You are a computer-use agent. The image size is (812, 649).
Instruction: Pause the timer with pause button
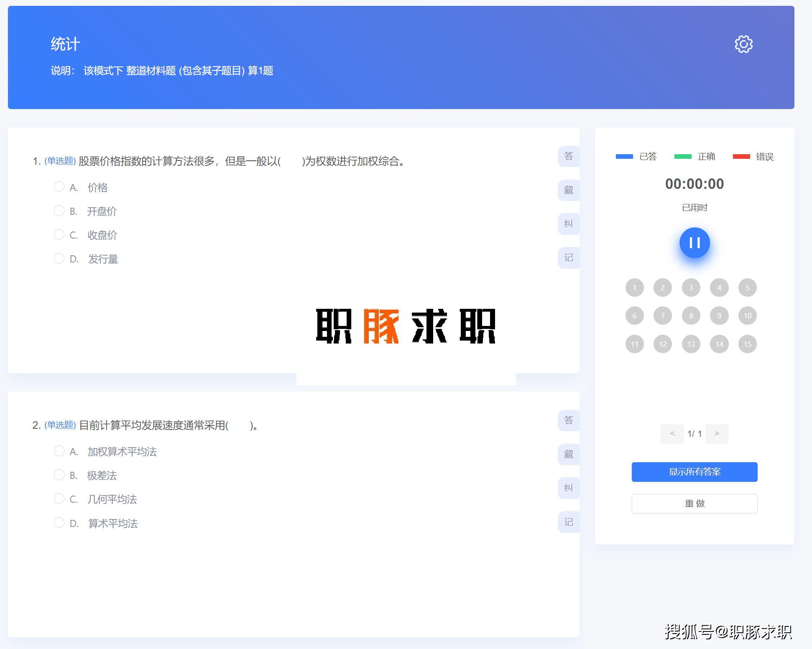pos(695,243)
